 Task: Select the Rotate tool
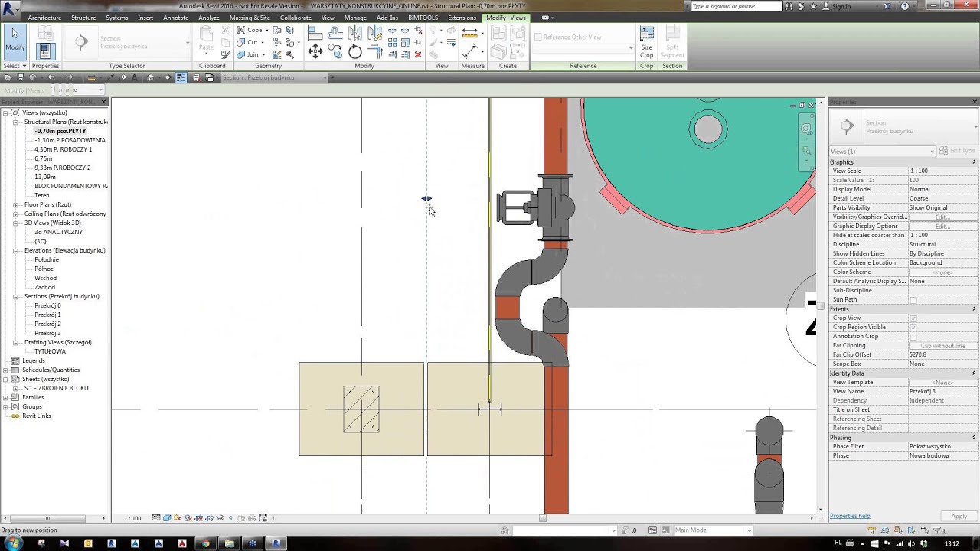[355, 51]
